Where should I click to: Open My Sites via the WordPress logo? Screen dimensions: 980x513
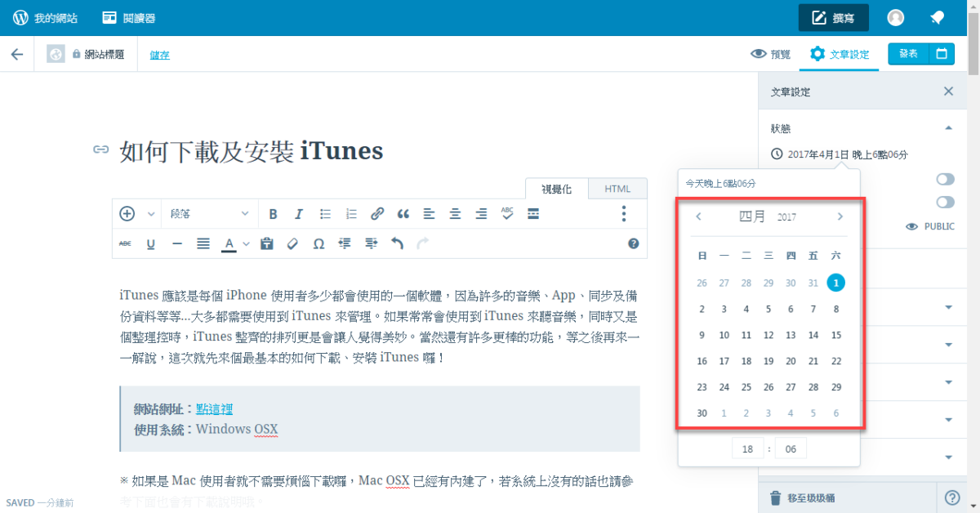pyautogui.click(x=45, y=18)
